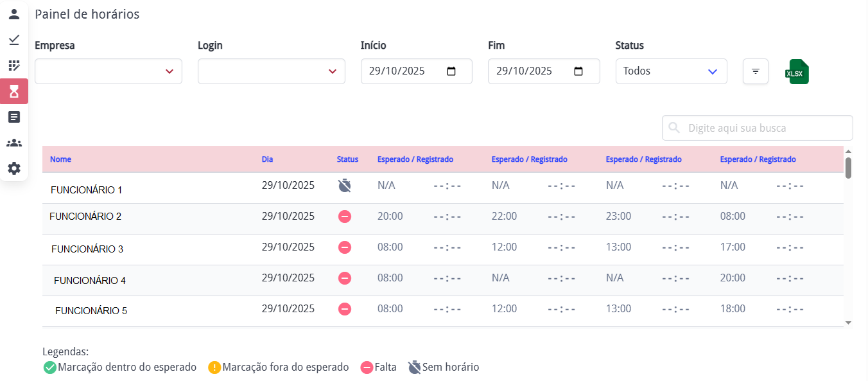This screenshot has height=381, width=868.
Task: Sort the table by the Dia column header
Action: (267, 159)
